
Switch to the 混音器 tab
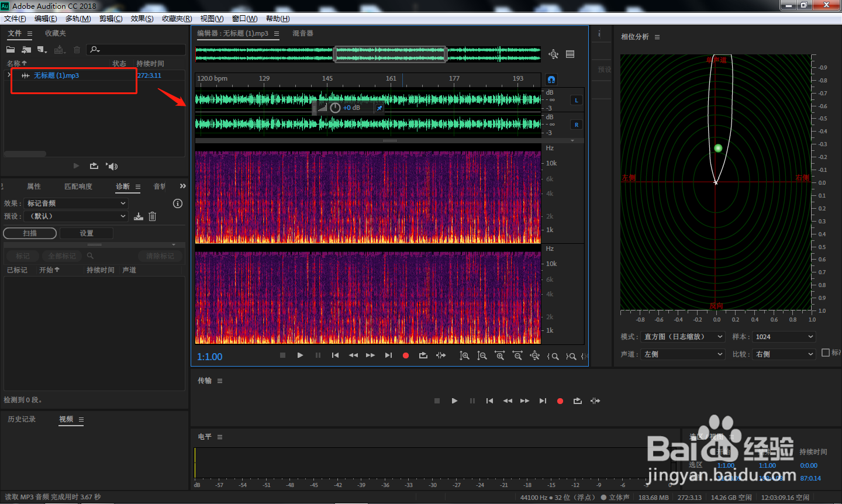coord(303,33)
